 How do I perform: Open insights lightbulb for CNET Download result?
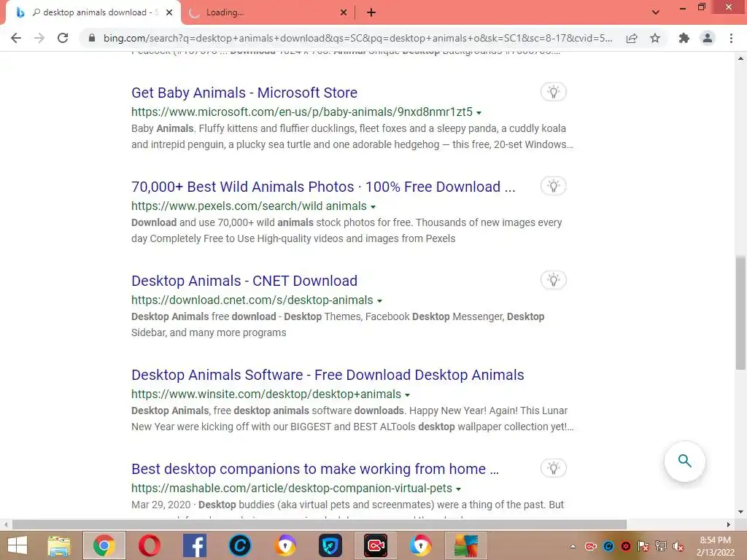point(553,280)
